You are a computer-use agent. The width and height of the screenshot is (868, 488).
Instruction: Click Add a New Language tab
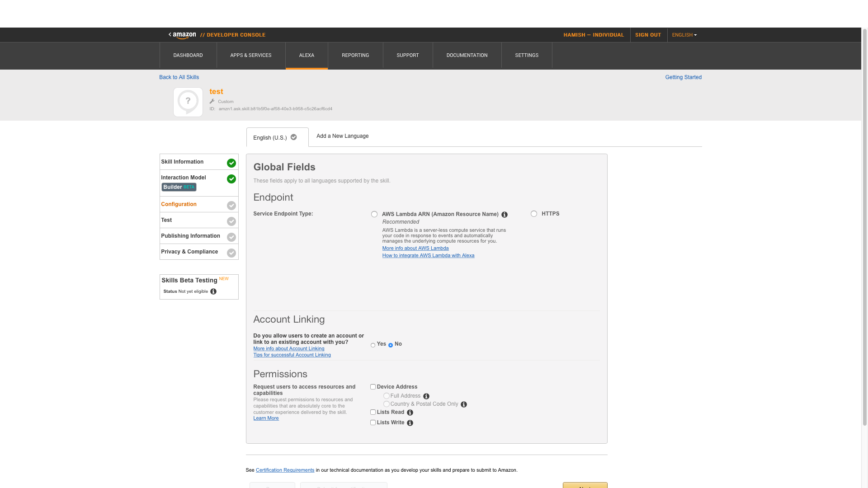342,136
